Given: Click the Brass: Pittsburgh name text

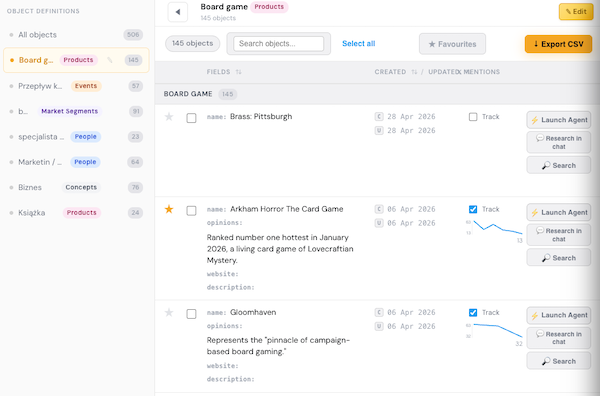Looking at the screenshot, I should tap(261, 116).
